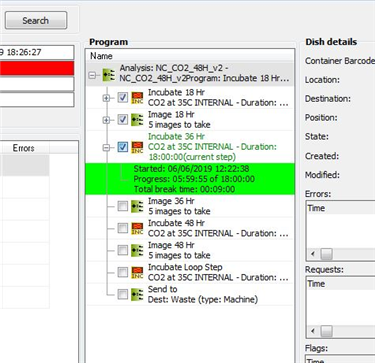The width and height of the screenshot is (375, 363).
Task: Collapse the Incubate 36 Hr step
Action: 106,147
